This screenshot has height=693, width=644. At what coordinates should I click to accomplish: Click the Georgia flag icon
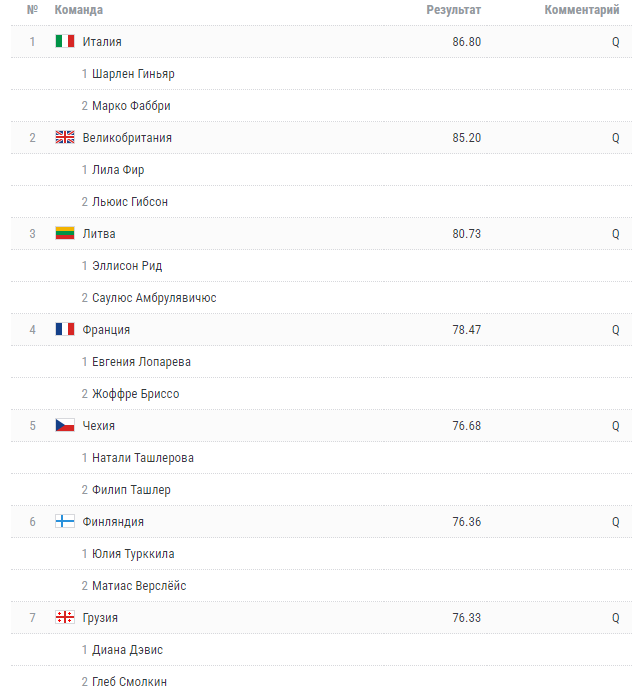pos(65,617)
